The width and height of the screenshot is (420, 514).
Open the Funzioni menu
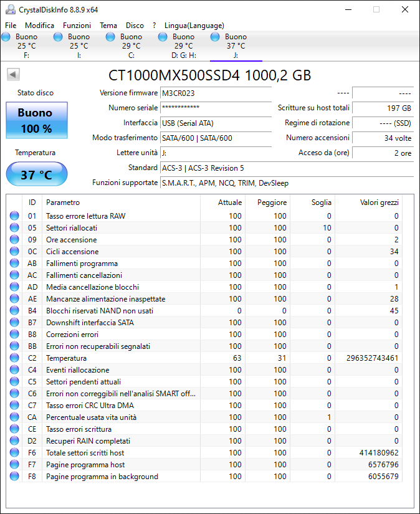pyautogui.click(x=77, y=26)
